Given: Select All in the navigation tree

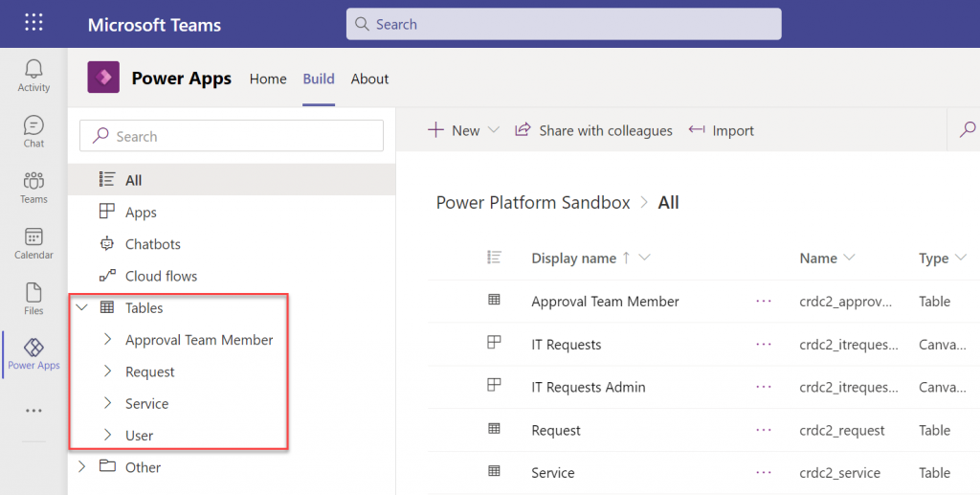Looking at the screenshot, I should pyautogui.click(x=232, y=180).
